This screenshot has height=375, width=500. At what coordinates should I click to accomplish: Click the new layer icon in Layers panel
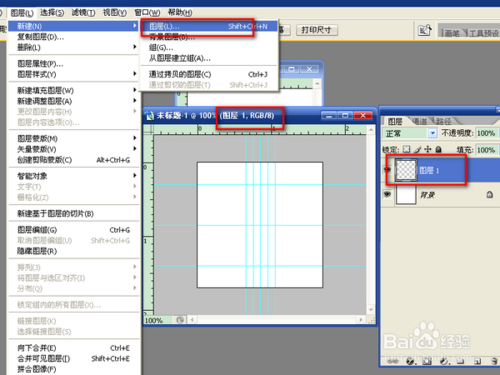(x=477, y=361)
